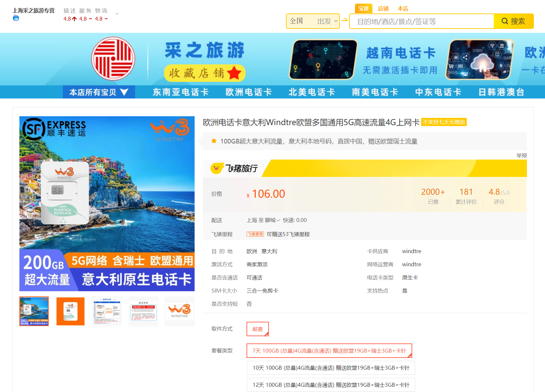The width and height of the screenshot is (545, 392).
Task: Select the 宝贝 search tab
Action: [x=363, y=9]
